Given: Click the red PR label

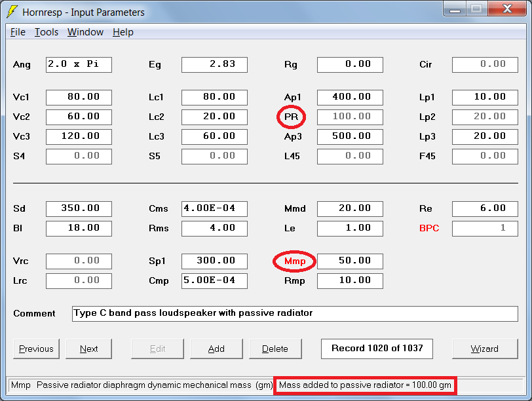Looking at the screenshot, I should pos(291,117).
